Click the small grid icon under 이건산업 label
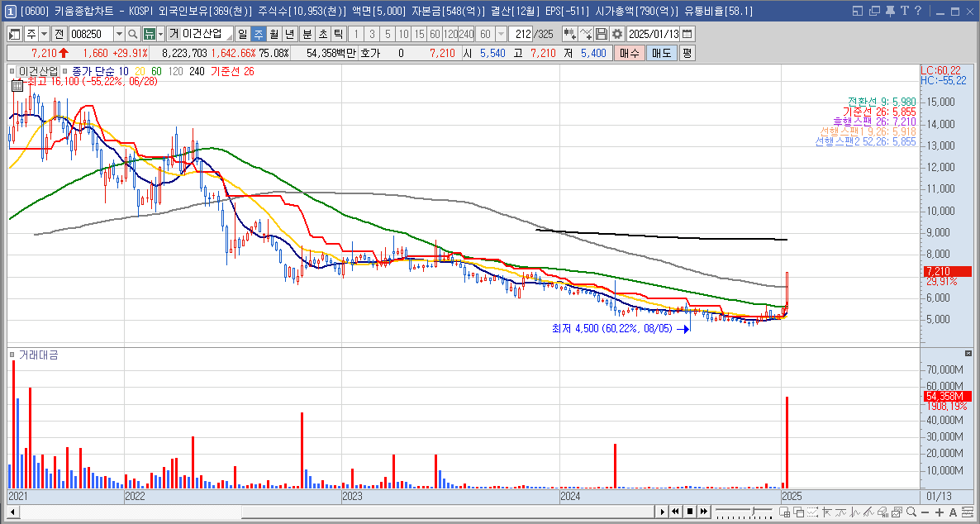The image size is (980, 524). 17,86
